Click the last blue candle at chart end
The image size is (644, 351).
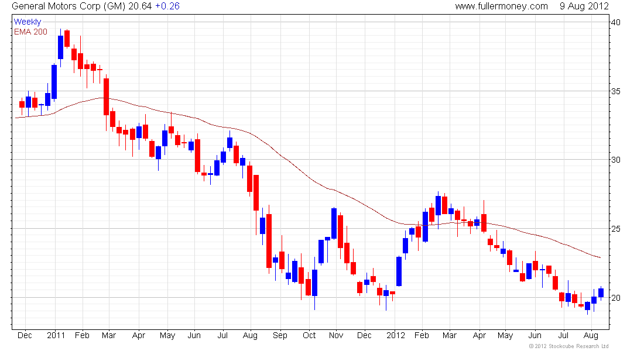601,292
